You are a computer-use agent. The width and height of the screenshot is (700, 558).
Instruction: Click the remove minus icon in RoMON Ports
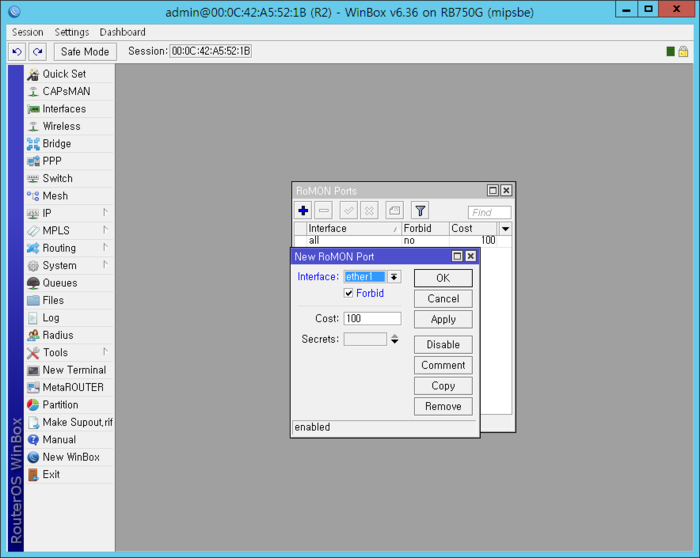(324, 211)
